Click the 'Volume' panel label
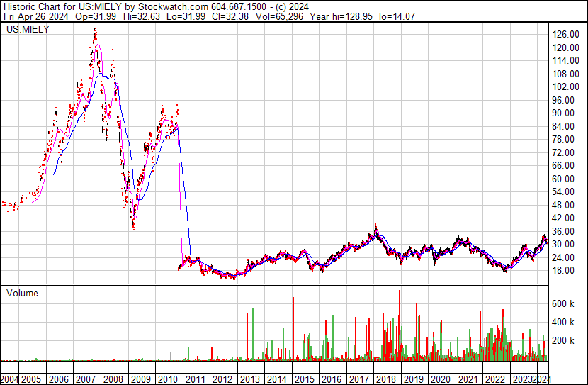This screenshot has width=588, height=385. click(22, 293)
